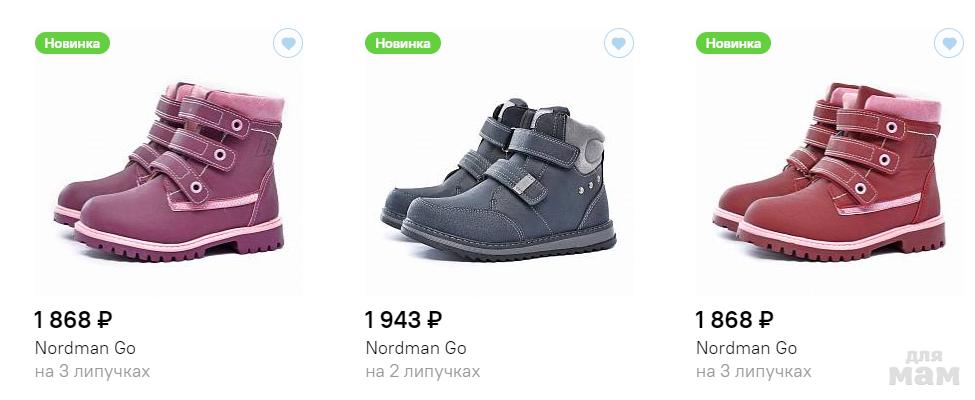Click the 1 943 ₽ price
The height and width of the screenshot is (400, 975).
click(x=403, y=320)
